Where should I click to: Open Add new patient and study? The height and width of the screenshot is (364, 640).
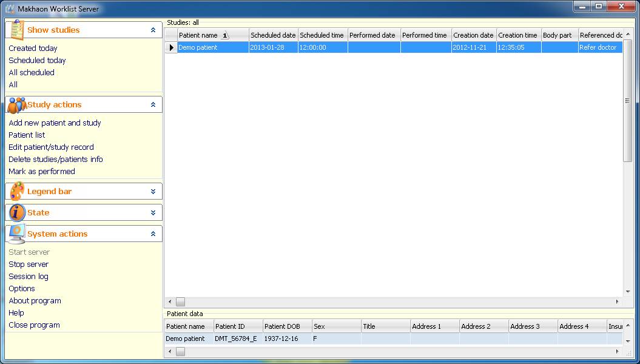55,123
